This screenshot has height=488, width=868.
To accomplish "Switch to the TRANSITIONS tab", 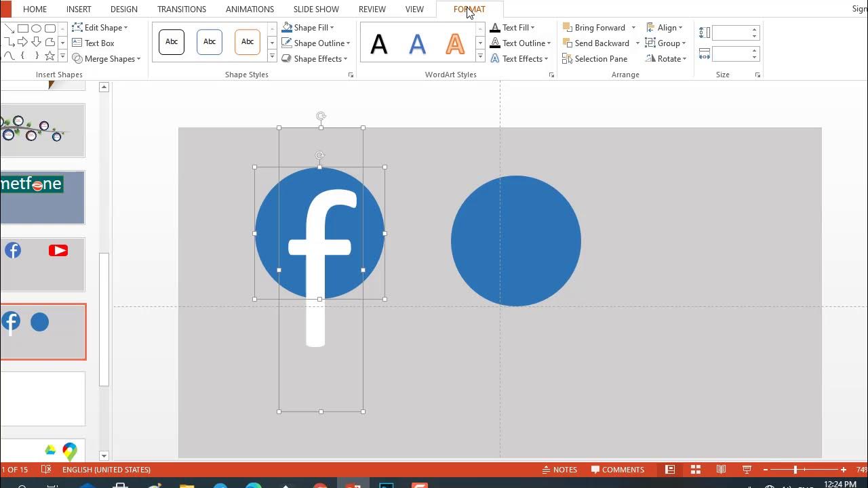I will pos(182,9).
